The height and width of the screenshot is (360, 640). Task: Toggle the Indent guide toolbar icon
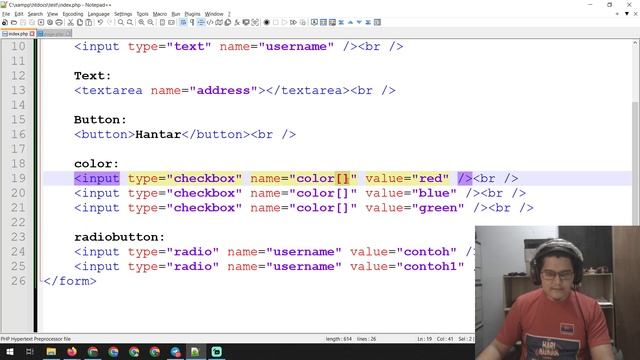tap(201, 22)
